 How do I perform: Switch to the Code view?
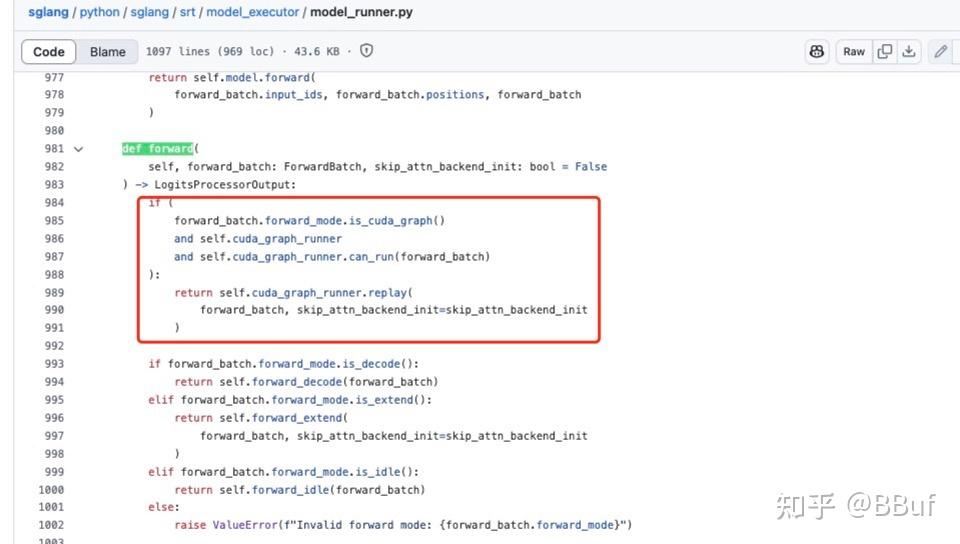(x=49, y=52)
